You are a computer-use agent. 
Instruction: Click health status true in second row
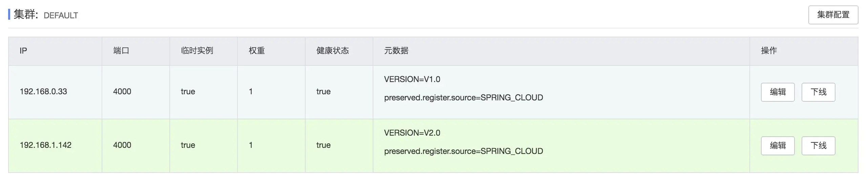pos(323,145)
